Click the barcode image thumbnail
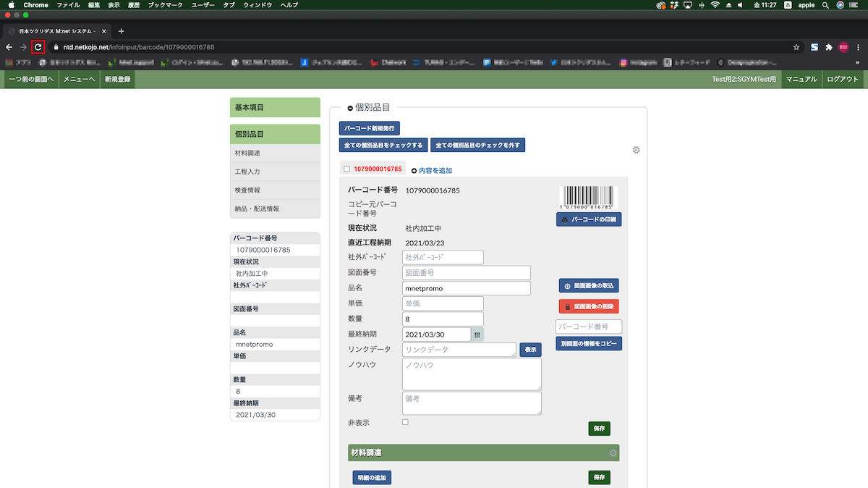 (x=588, y=197)
